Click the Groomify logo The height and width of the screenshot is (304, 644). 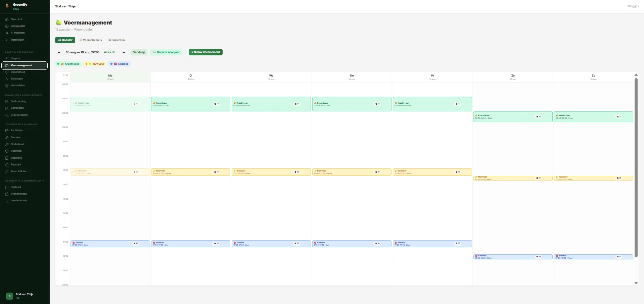[16, 6]
